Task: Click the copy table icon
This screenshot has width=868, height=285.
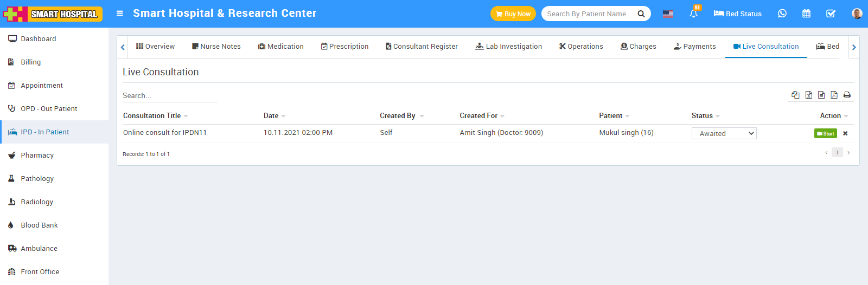Action: pyautogui.click(x=795, y=95)
